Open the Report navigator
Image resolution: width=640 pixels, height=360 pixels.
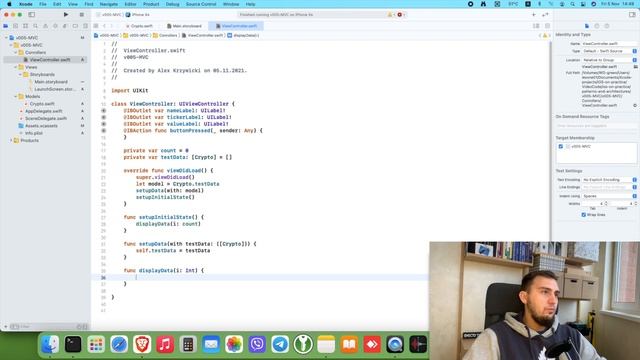tap(85, 26)
